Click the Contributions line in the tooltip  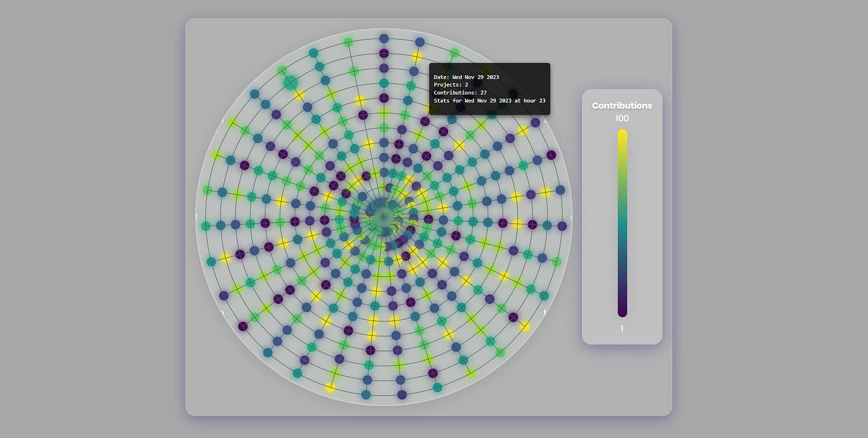click(460, 92)
